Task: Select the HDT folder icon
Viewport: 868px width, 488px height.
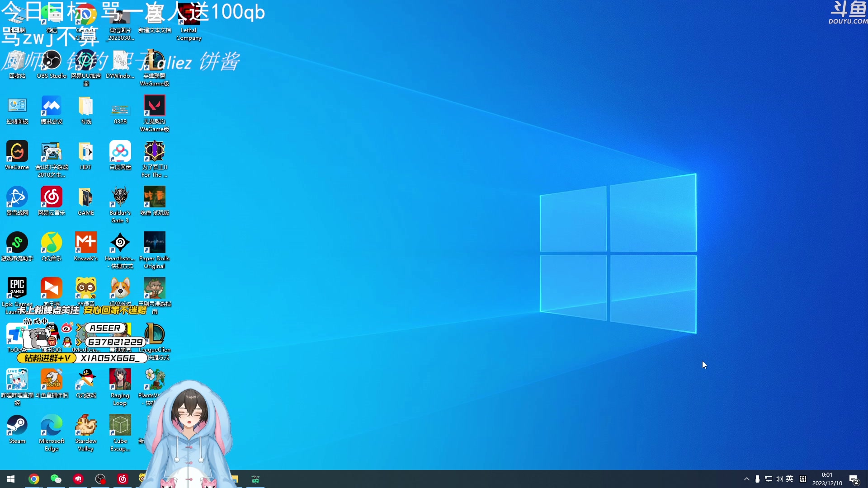Action: [86, 156]
